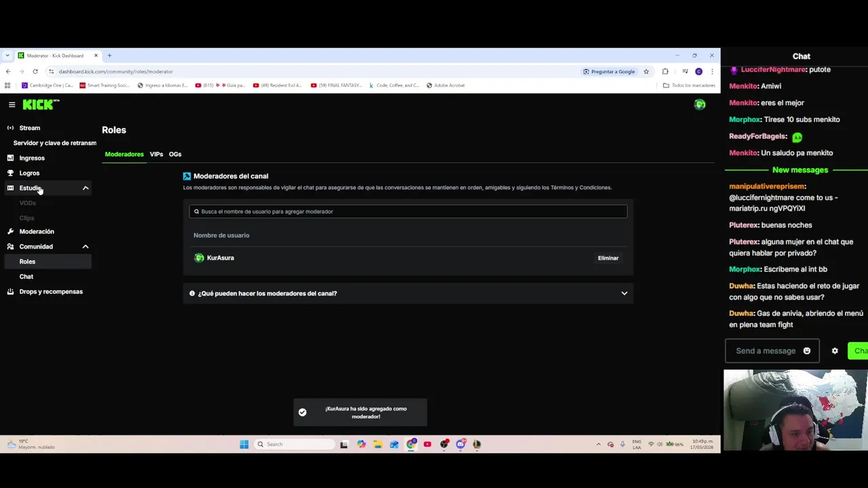
Task: Click the Drops y recompensas icon
Action: point(10,291)
